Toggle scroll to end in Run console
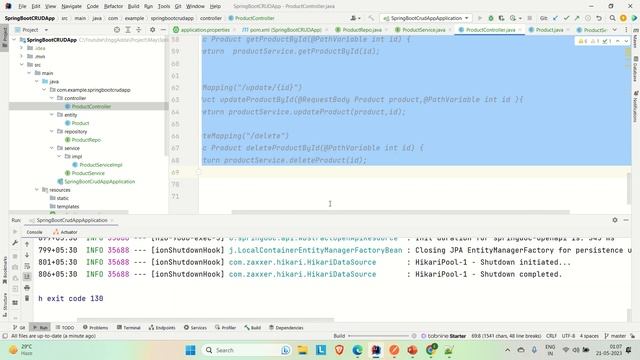Screen dimensions: 640x360 pyautogui.click(x=27, y=277)
